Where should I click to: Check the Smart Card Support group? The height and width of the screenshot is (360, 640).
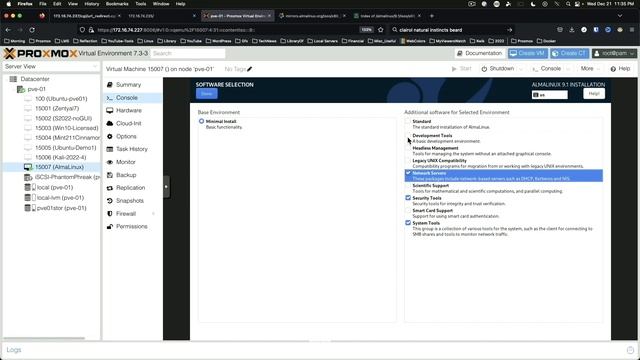[408, 210]
